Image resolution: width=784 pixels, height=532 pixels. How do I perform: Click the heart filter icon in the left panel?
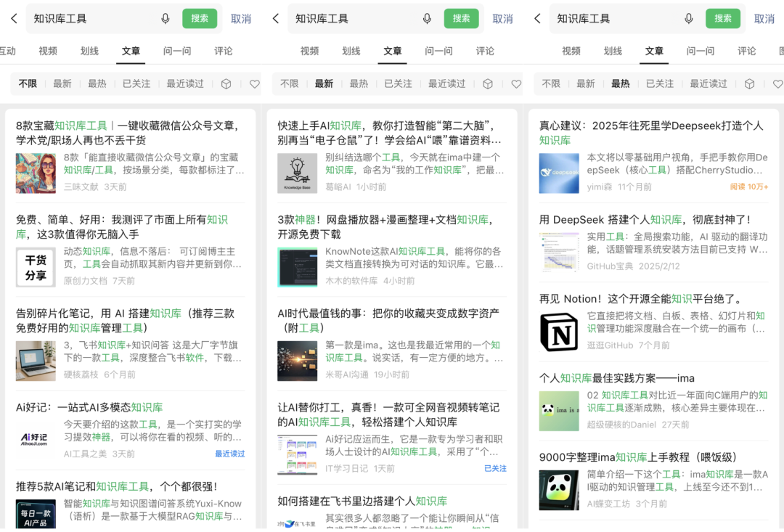tap(255, 84)
